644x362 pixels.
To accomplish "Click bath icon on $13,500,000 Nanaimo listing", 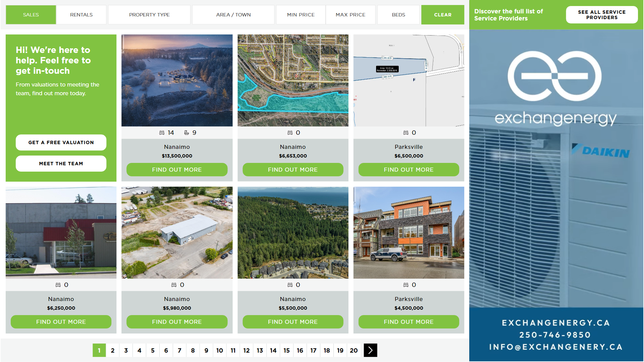I will (x=186, y=133).
